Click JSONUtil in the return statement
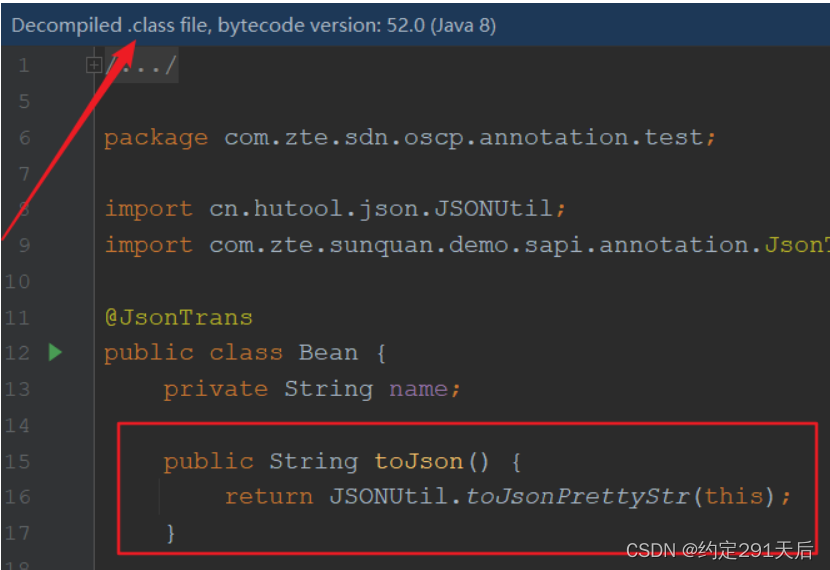This screenshot has height=570, width=830. pos(389,496)
